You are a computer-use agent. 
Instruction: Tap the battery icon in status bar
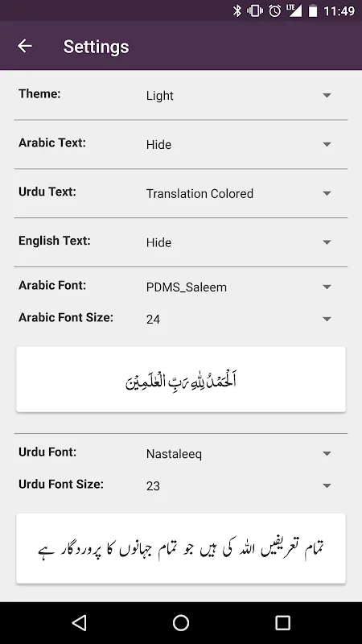click(x=313, y=10)
